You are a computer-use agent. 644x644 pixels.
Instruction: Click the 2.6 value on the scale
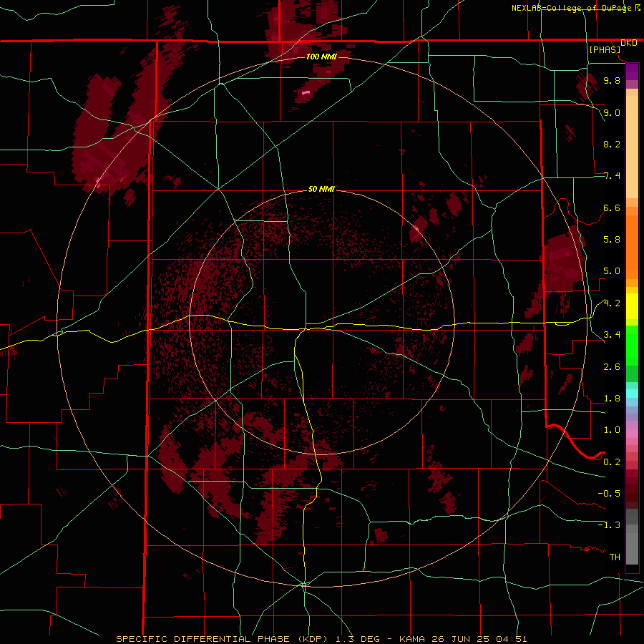click(x=612, y=367)
